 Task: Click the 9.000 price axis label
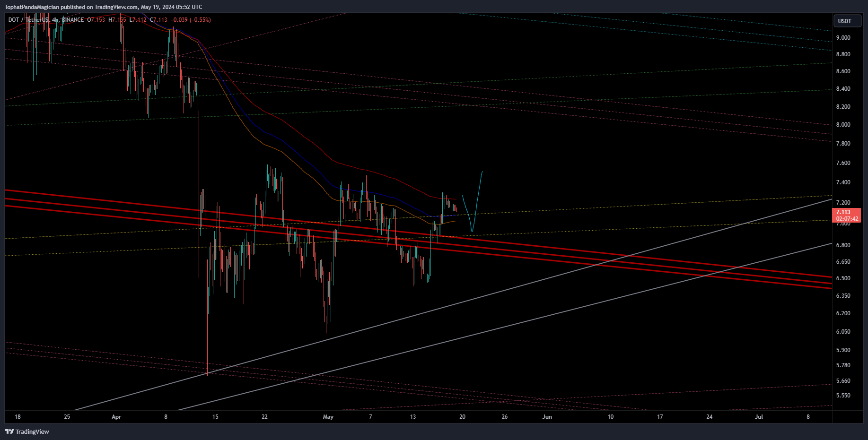[x=843, y=38]
